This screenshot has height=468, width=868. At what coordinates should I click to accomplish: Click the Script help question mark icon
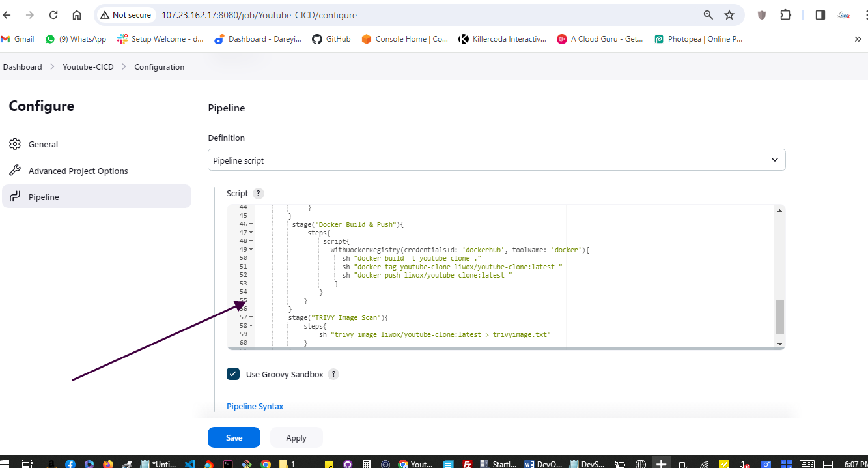coord(259,194)
